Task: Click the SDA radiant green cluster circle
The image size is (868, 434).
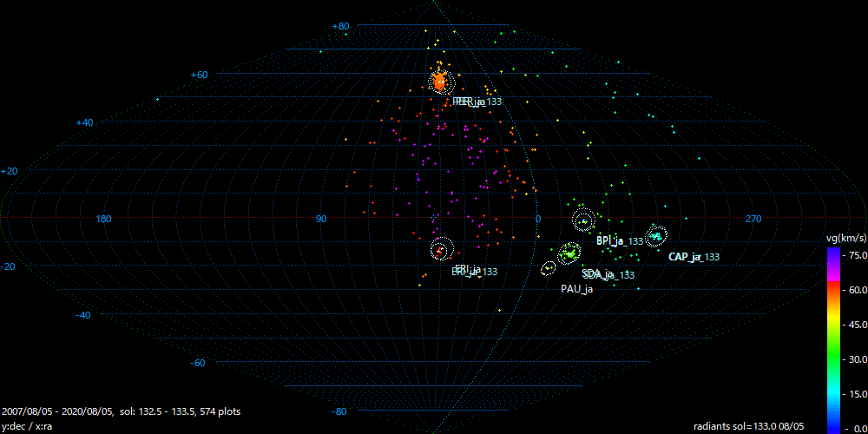Action: [x=570, y=253]
